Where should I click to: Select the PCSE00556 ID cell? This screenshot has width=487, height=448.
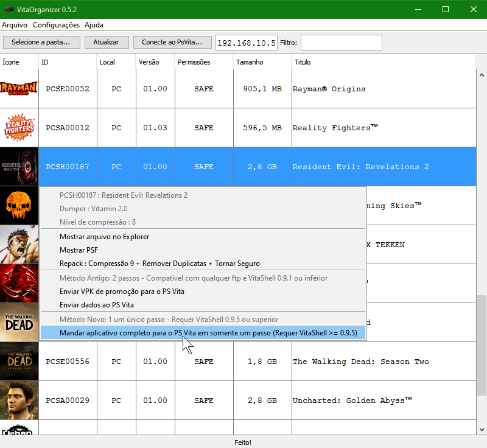(x=68, y=362)
